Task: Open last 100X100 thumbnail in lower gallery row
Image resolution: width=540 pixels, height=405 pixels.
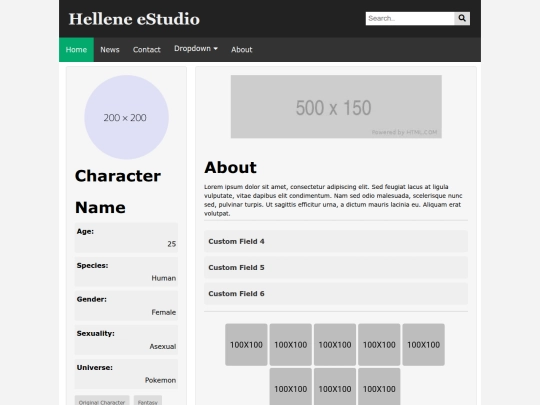Action: (379, 387)
